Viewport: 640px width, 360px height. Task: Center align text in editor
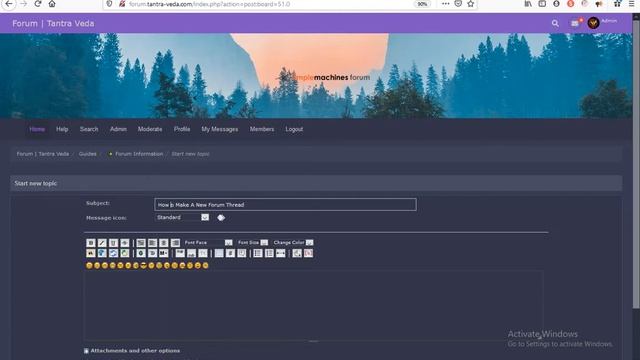[x=164, y=243]
